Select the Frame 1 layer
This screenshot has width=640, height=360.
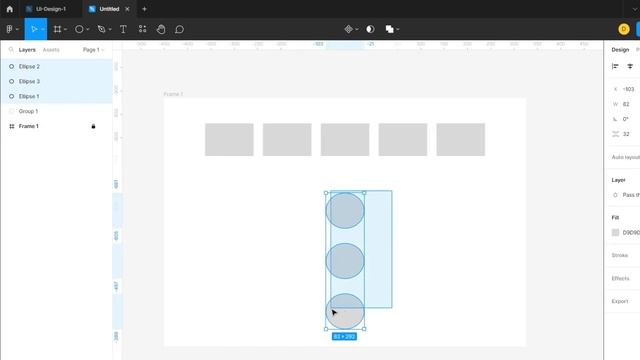(x=56, y=126)
